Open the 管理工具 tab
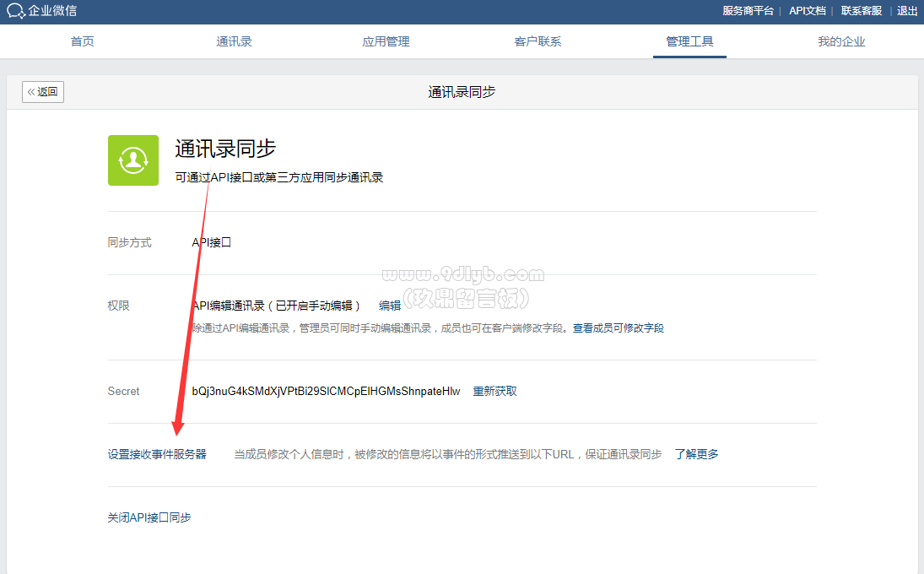 pyautogui.click(x=689, y=41)
